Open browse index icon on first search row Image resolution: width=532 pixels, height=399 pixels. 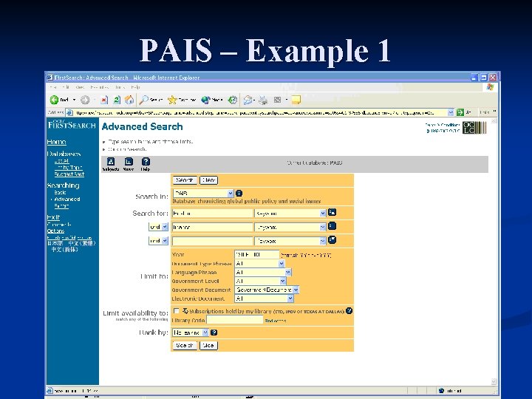pyautogui.click(x=332, y=212)
